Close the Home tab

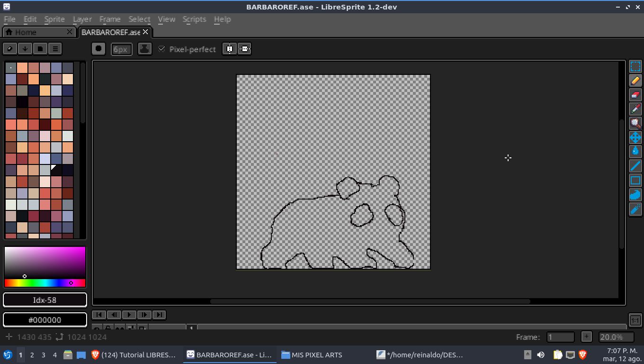[70, 32]
